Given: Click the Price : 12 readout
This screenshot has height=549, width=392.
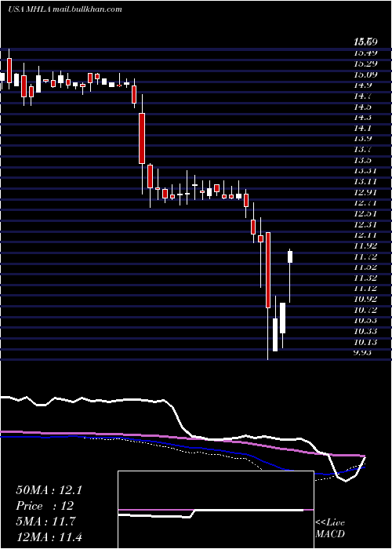Looking at the screenshot, I should pyautogui.click(x=45, y=506).
